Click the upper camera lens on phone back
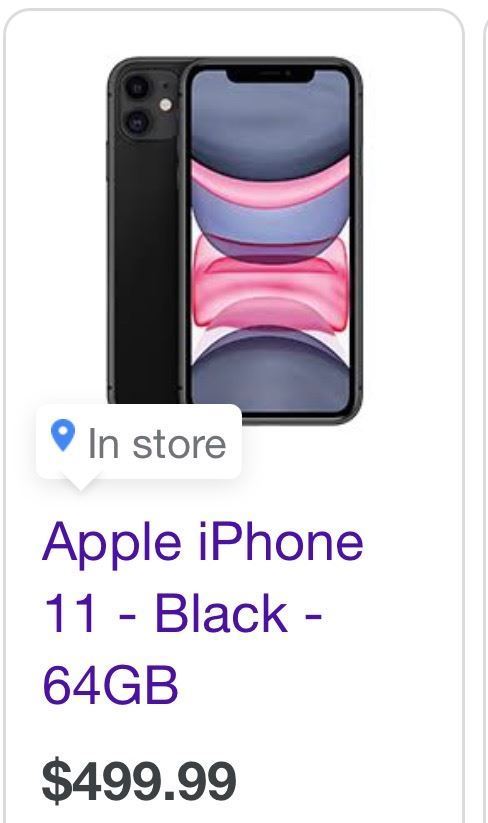The image size is (488, 823). pyautogui.click(x=137, y=87)
